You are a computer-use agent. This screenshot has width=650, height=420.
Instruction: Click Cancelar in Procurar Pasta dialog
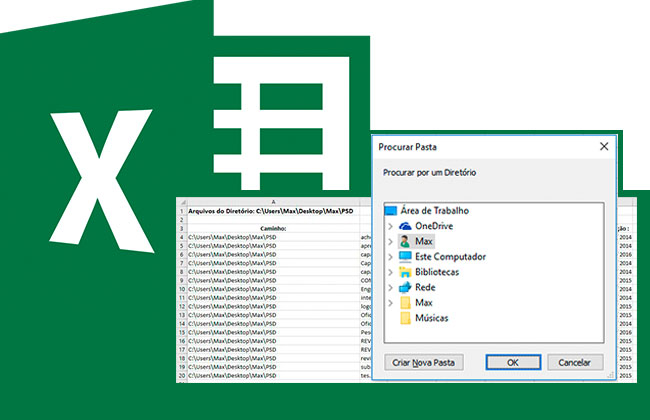(575, 362)
